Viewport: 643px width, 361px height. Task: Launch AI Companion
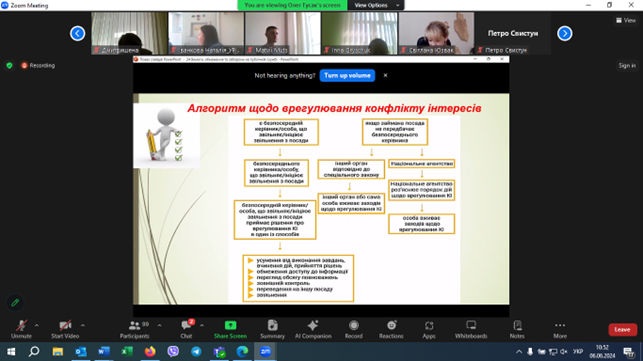tap(313, 329)
